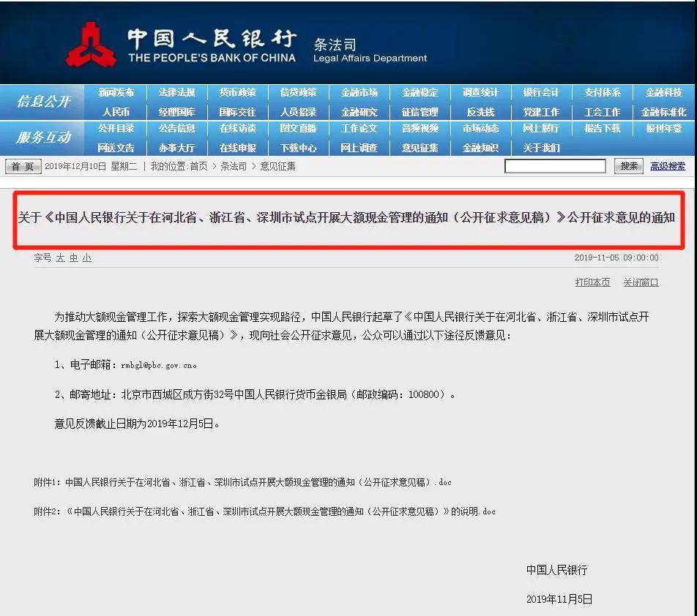Click the 搜索 search button
This screenshot has height=616, width=697.
point(628,166)
